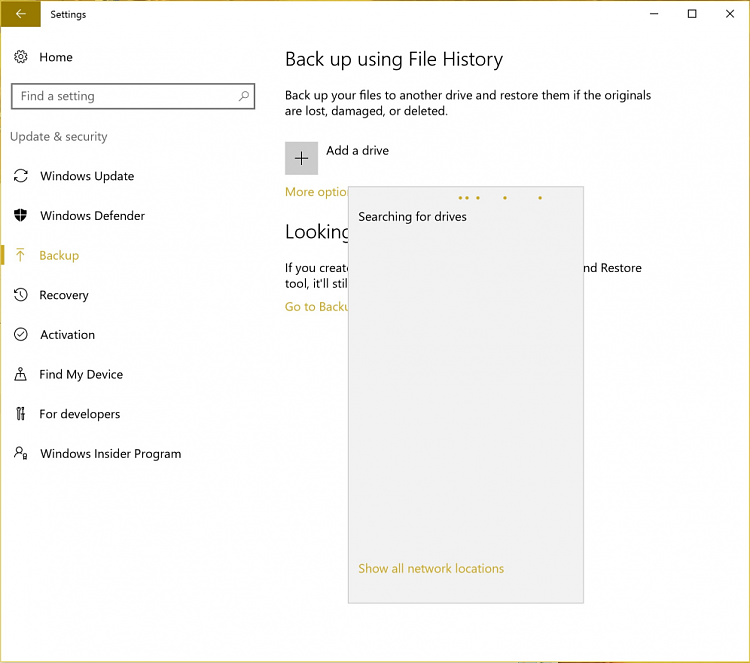This screenshot has height=663, width=750.
Task: Open For developers section
Action: coord(80,414)
